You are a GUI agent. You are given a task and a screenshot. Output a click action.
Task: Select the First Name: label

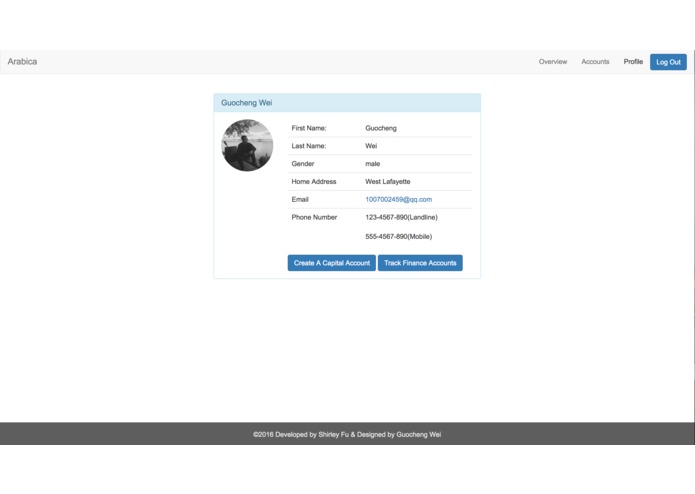[x=309, y=128]
